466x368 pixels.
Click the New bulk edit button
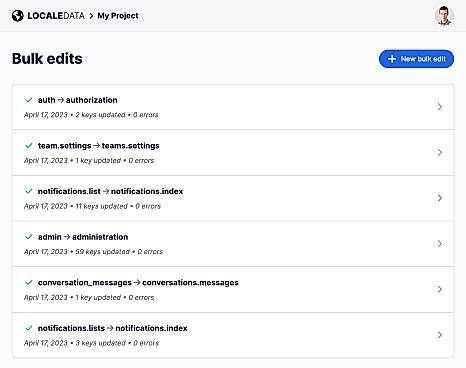pos(416,59)
